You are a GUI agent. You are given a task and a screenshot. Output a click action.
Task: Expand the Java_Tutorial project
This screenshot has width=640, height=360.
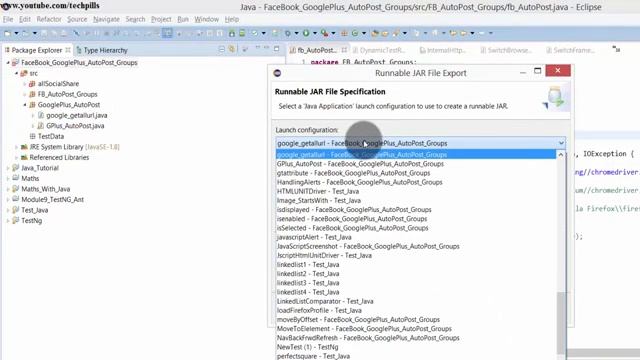(x=8, y=168)
